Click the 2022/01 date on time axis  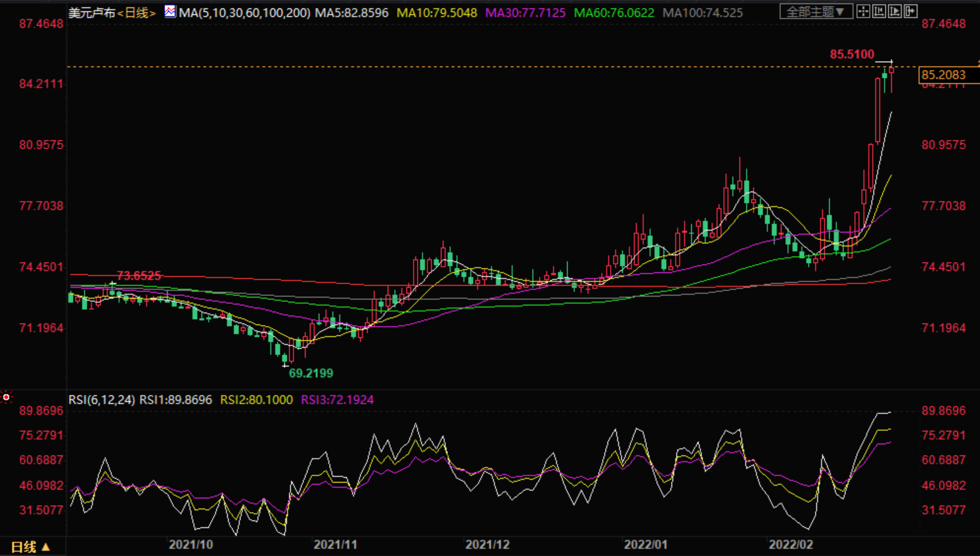(x=646, y=545)
